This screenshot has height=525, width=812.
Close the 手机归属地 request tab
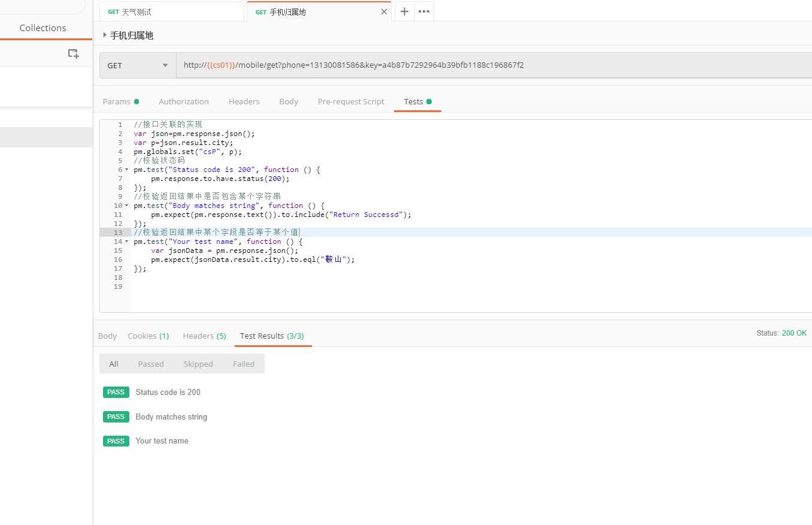(384, 12)
